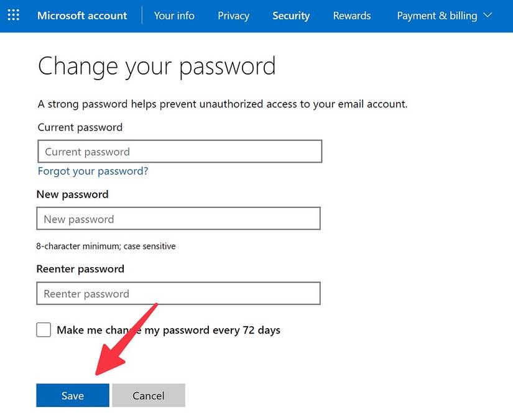The image size is (513, 420).
Task: Click the Reenter password input field
Action: click(x=178, y=293)
